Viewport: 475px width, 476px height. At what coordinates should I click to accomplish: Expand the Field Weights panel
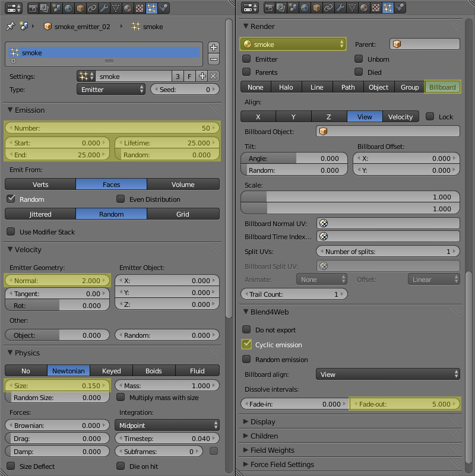273,450
